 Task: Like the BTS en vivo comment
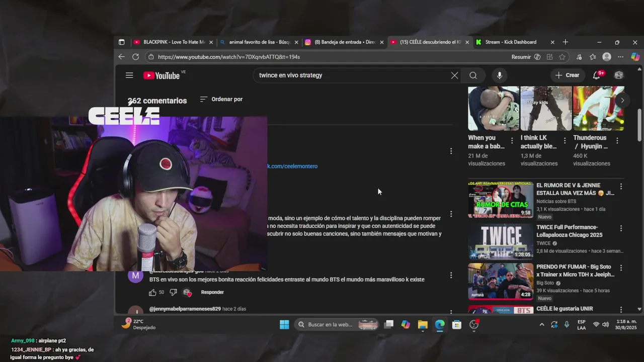[152, 292]
